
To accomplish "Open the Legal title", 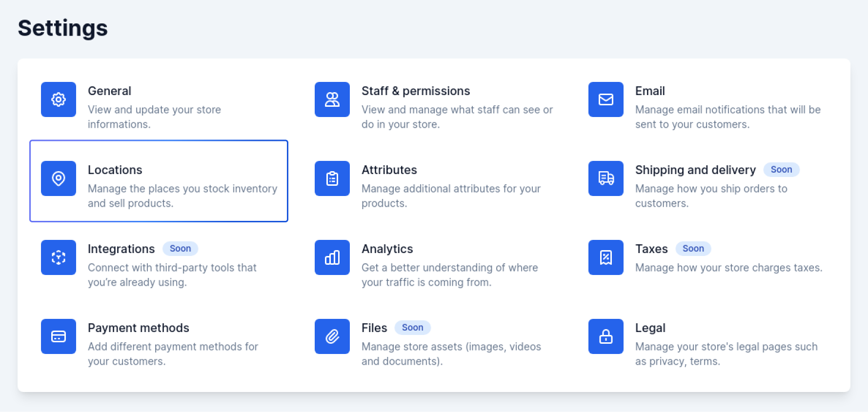I will point(650,328).
